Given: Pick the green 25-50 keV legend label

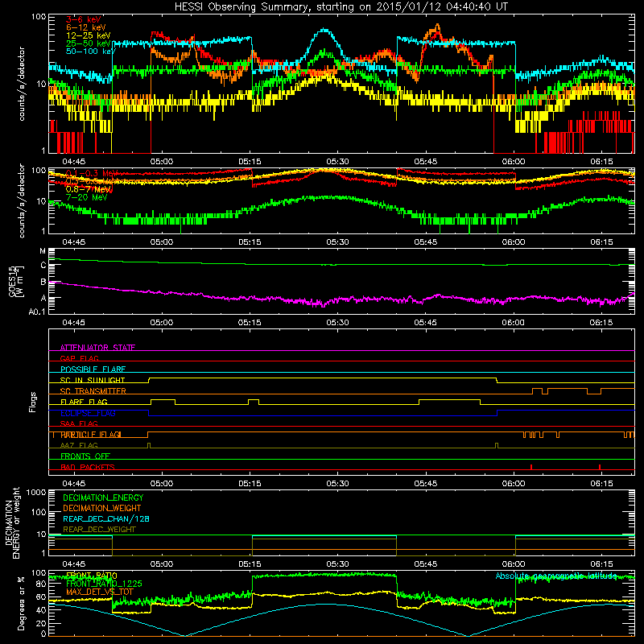Looking at the screenshot, I should click(89, 43).
